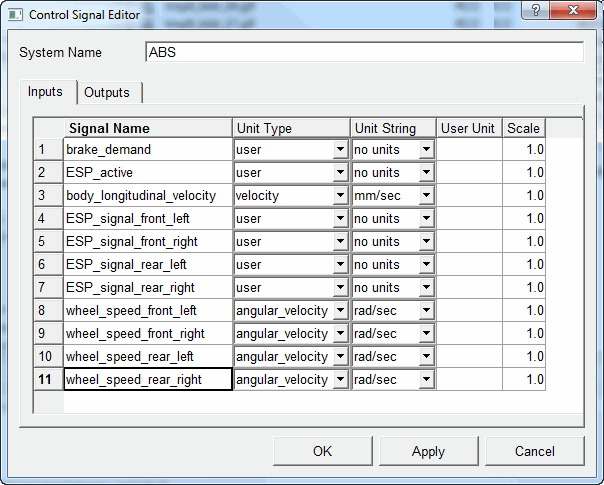Open Unit String dropdown for ESP_signal_rear_left
This screenshot has height=485, width=604.
point(426,264)
